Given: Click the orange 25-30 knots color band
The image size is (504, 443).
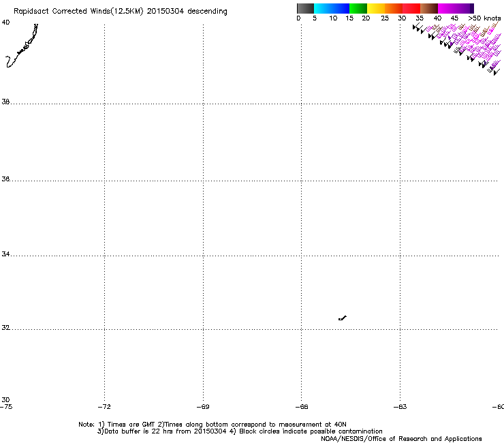Looking at the screenshot, I should [394, 8].
